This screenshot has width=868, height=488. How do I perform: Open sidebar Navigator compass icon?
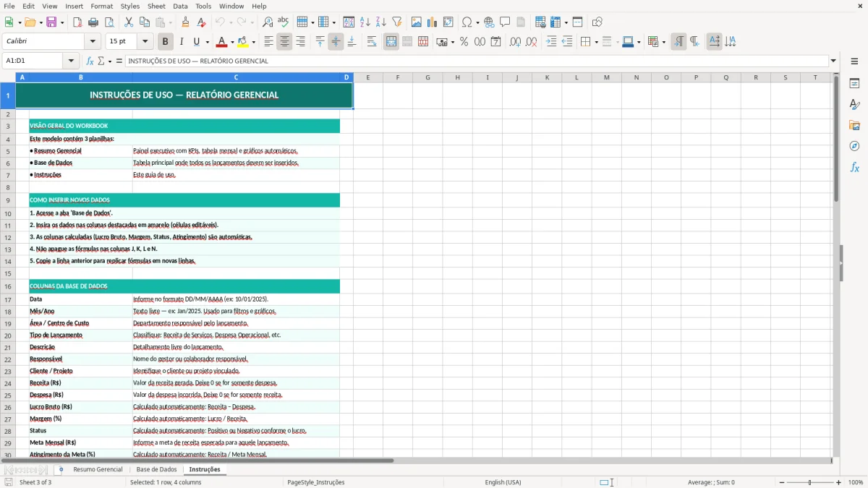pos(854,146)
